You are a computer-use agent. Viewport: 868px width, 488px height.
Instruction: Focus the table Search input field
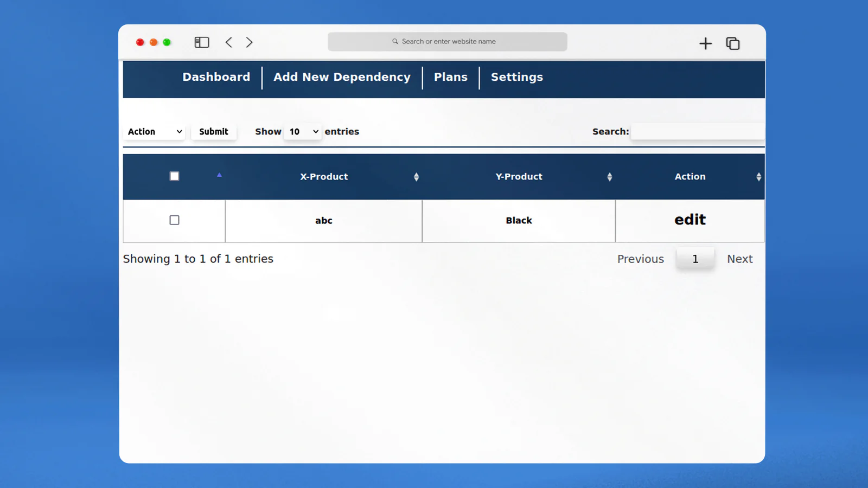698,132
